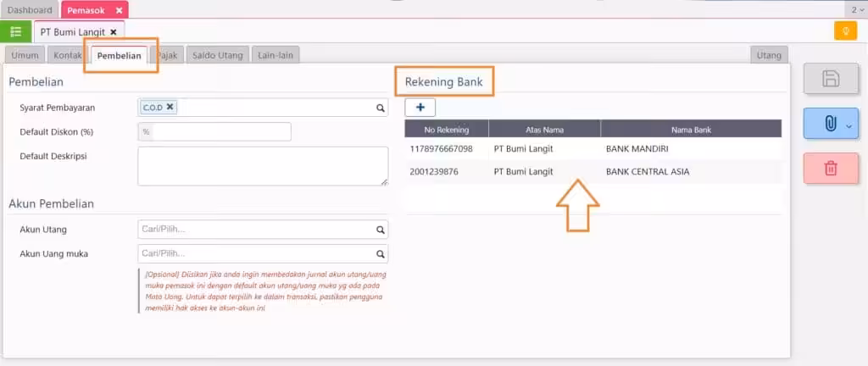This screenshot has width=868, height=366.
Task: Open the Umum tab
Action: pos(25,55)
